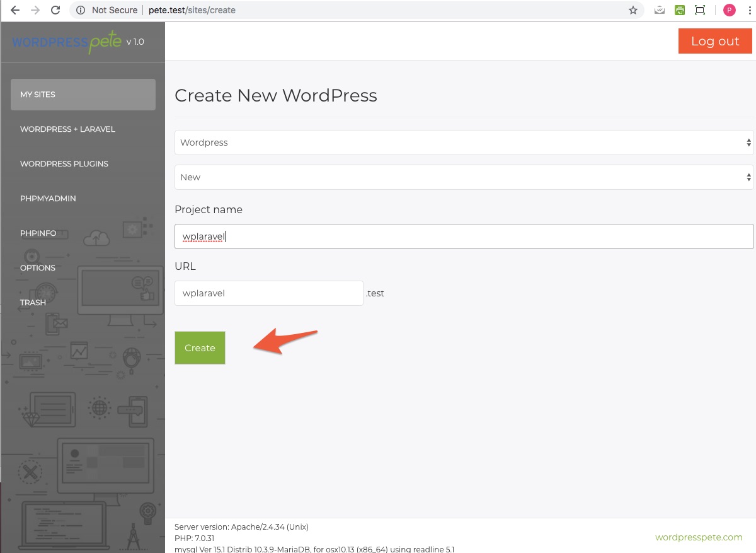This screenshot has height=553, width=756.
Task: Click the green printer extension icon
Action: (x=680, y=10)
